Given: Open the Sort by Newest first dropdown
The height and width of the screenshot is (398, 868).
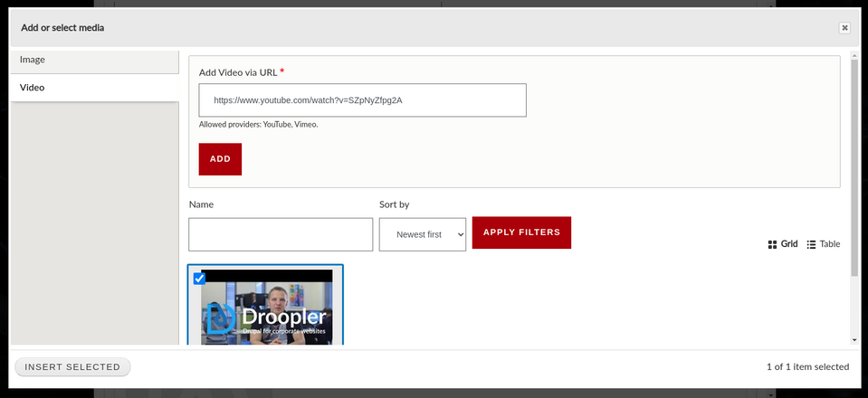Looking at the screenshot, I should click(x=423, y=234).
